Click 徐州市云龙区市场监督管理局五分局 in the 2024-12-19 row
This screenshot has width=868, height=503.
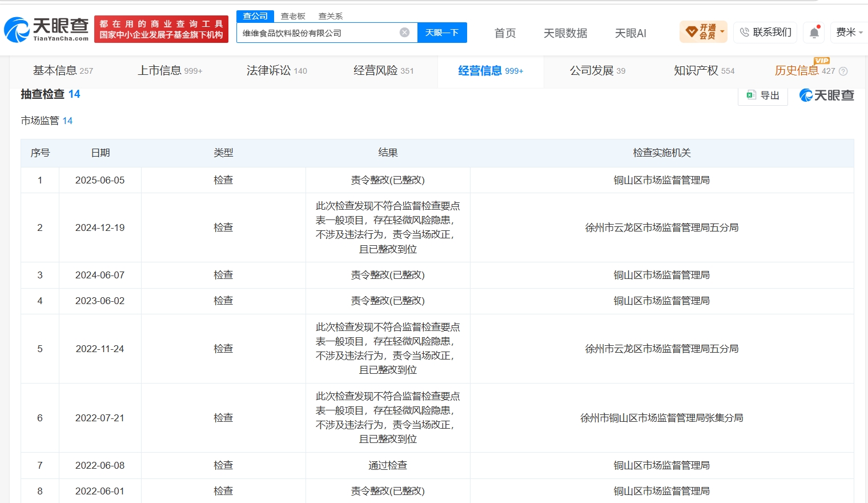[662, 227]
